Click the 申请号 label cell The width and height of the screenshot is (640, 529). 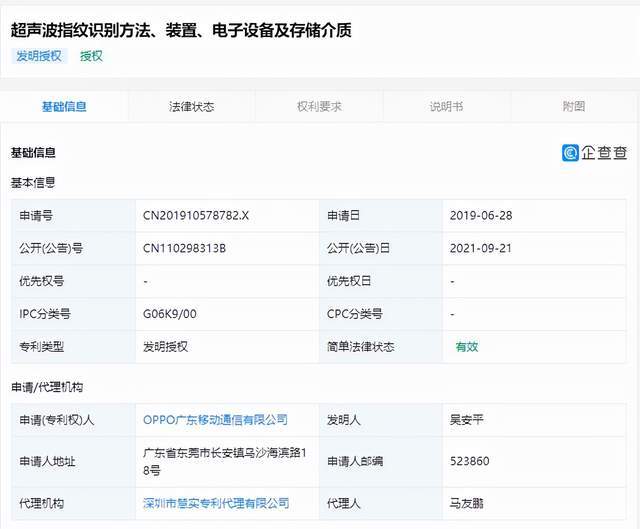[73, 216]
